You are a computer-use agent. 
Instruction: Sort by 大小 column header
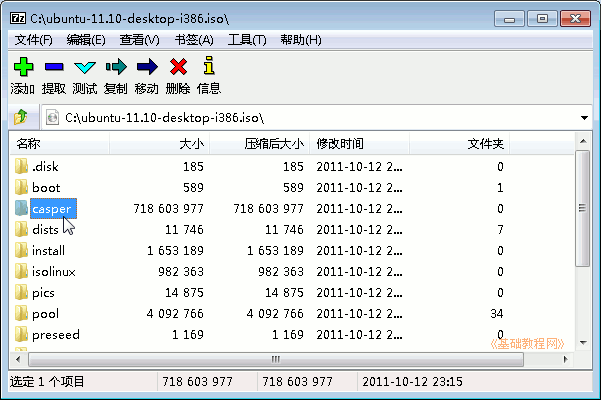tap(159, 144)
